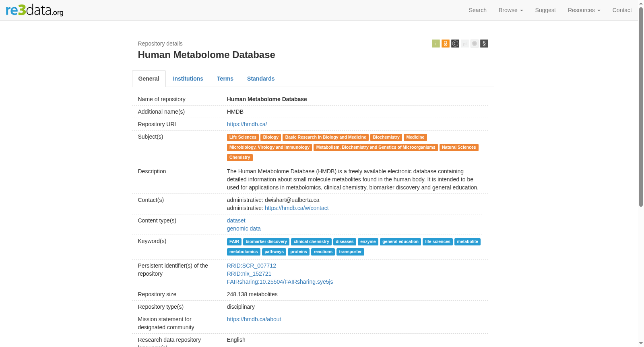Select the Terms tab
The width and height of the screenshot is (644, 347).
click(225, 79)
